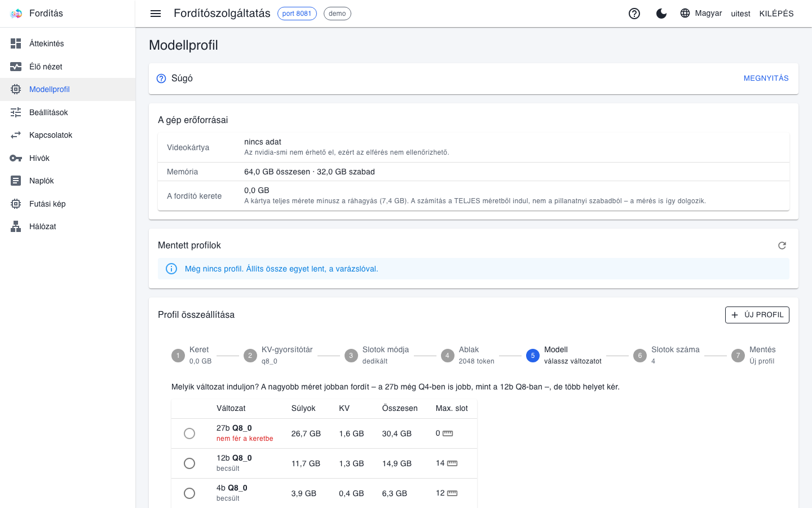The height and width of the screenshot is (508, 812).
Task: Click the ÚJ PROFIL button
Action: point(757,315)
